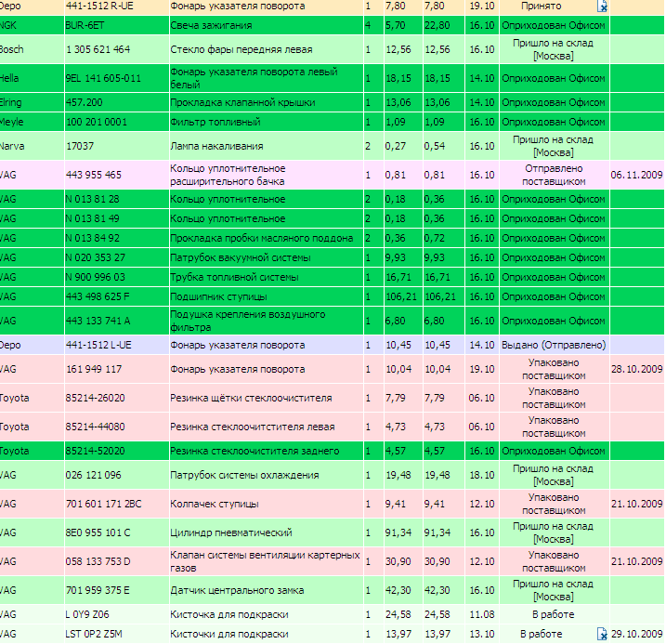
Task: Click the date 28.10.2009
Action: click(636, 369)
